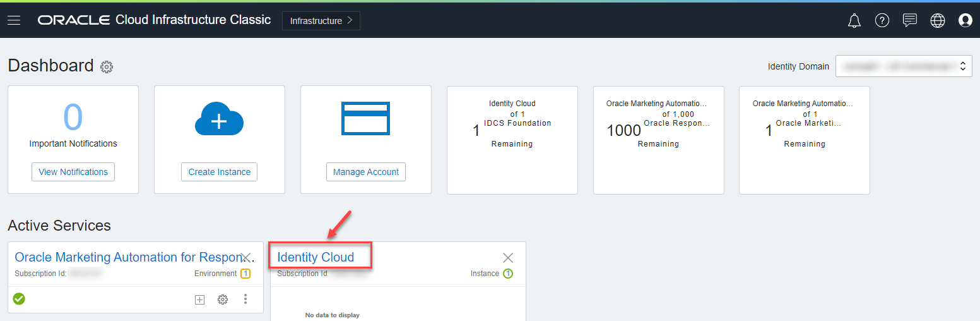Close the Identity Cloud service tile
This screenshot has width=980, height=321.
(x=508, y=257)
